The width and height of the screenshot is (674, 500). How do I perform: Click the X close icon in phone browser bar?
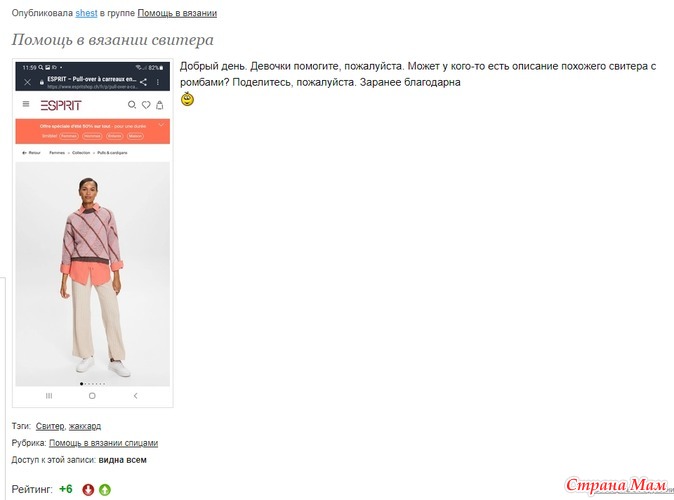28,82
